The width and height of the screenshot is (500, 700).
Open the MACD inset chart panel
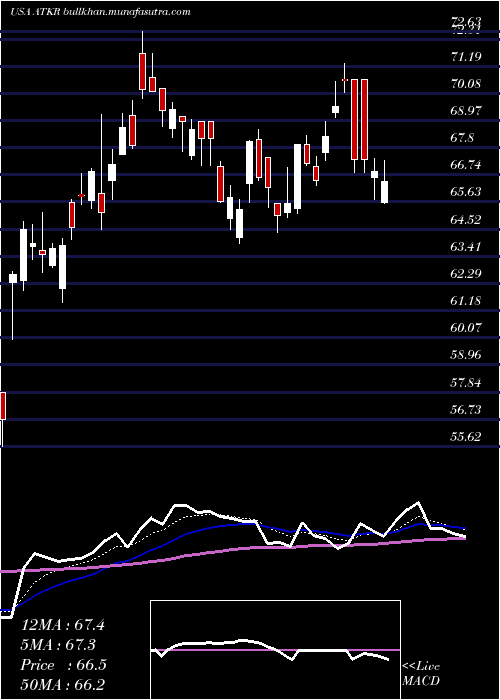click(275, 650)
